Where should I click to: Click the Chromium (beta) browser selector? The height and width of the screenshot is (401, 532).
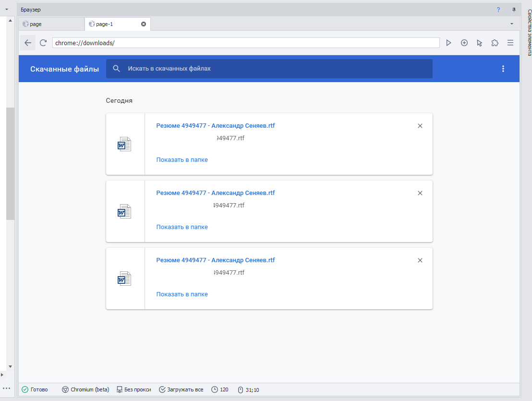tap(85, 389)
